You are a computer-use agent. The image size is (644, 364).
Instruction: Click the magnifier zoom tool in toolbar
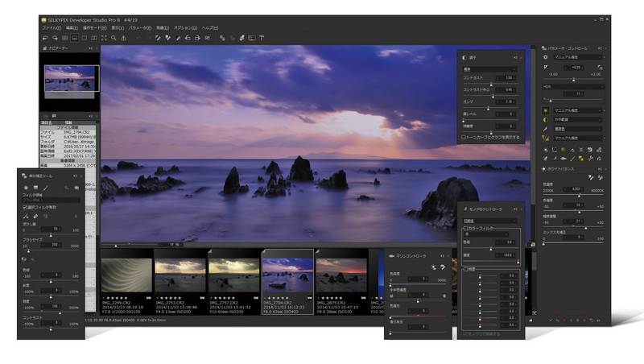pyautogui.click(x=114, y=37)
